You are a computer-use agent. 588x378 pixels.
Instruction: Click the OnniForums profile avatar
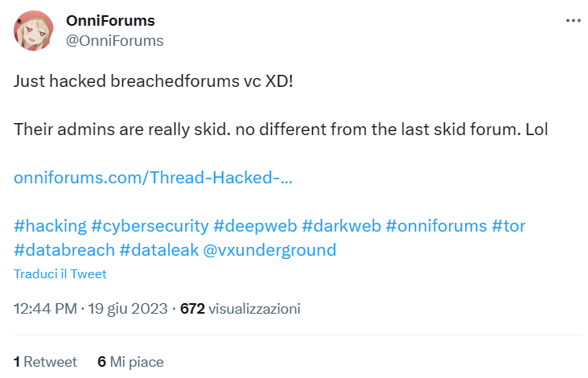[x=34, y=31]
